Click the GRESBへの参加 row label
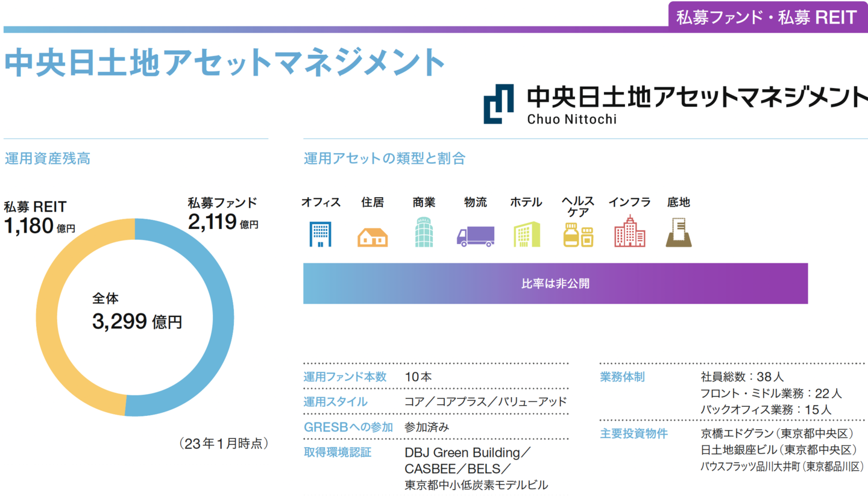 coord(348,427)
